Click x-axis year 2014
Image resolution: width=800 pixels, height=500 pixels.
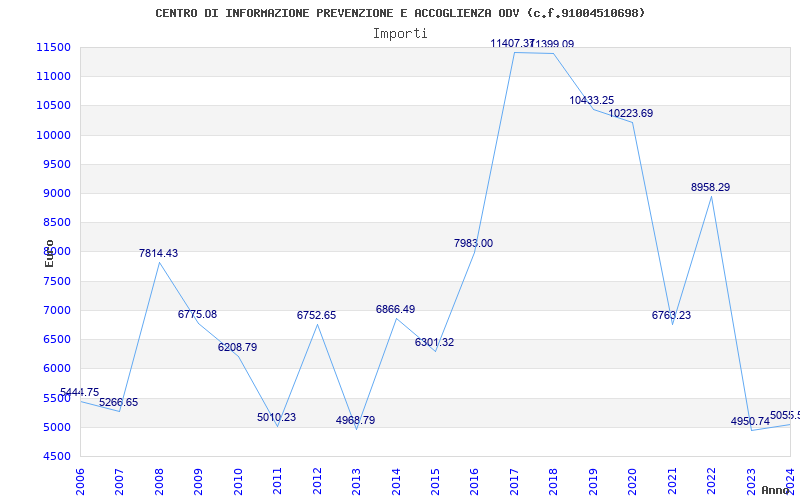click(x=396, y=482)
